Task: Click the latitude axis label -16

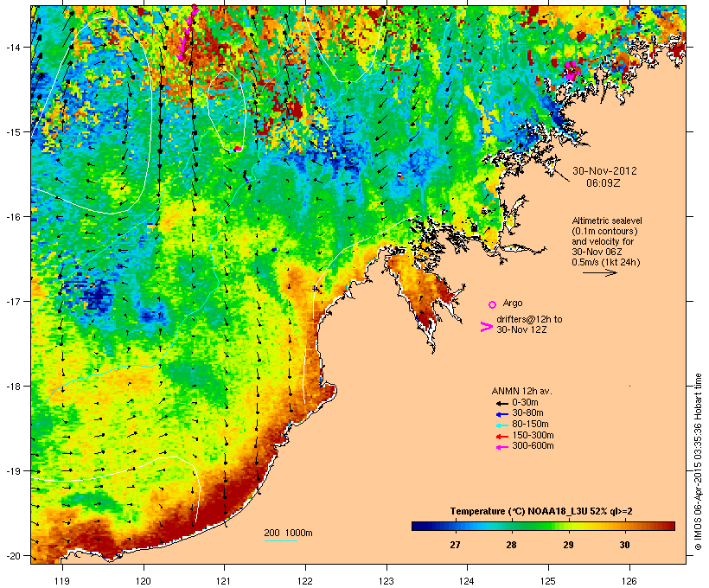Action: [x=12, y=217]
